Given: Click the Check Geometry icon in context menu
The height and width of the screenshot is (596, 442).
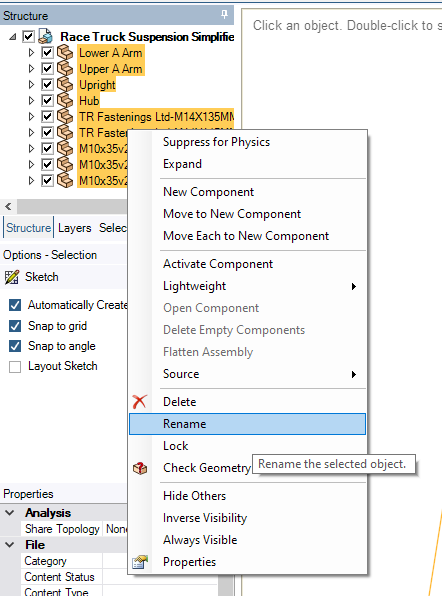Looking at the screenshot, I should click(140, 468).
